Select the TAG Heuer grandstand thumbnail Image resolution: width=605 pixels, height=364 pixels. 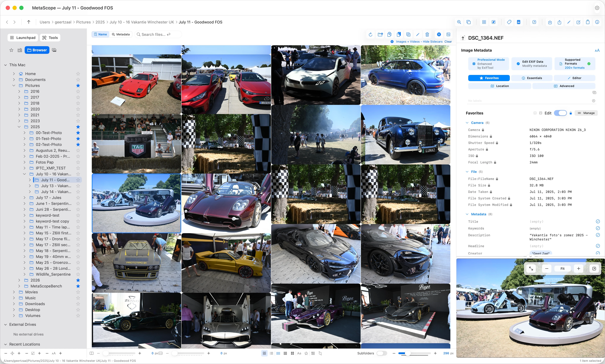tap(136, 144)
